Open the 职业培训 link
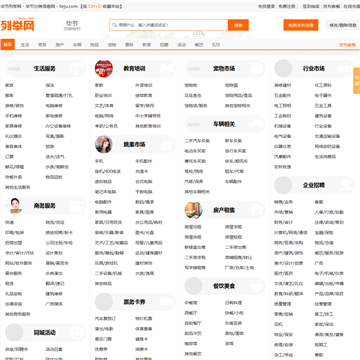The image size is (360, 360). pos(103,95)
